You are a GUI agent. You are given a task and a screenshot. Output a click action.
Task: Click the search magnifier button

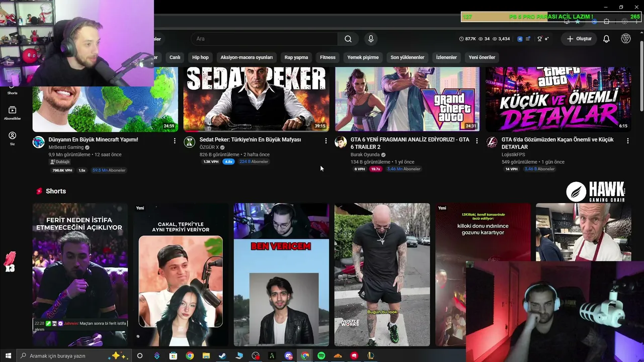[348, 39]
